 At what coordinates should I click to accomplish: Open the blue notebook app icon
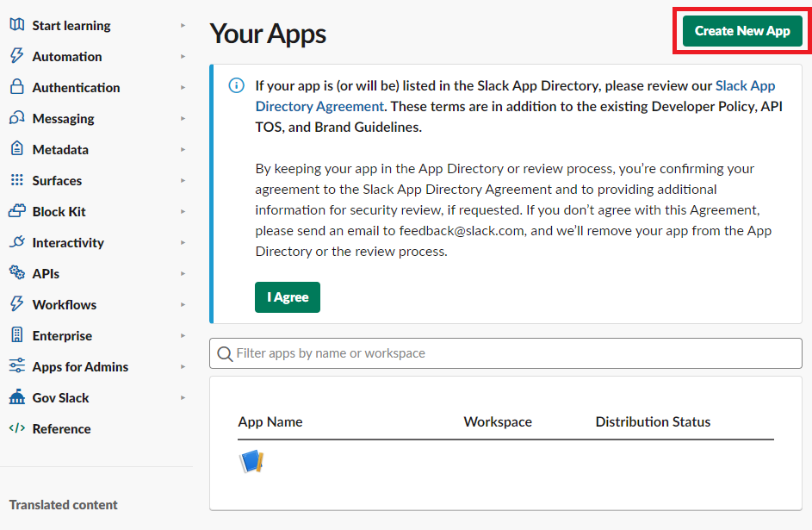(x=251, y=462)
